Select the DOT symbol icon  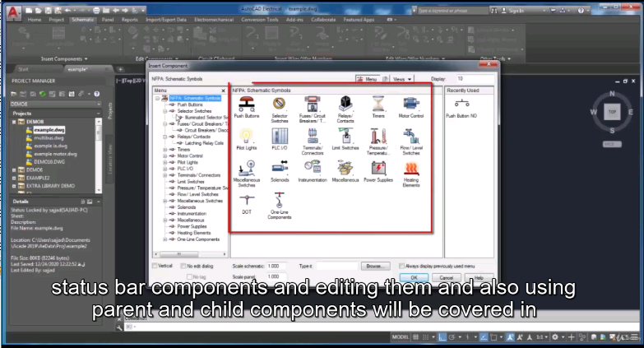coord(247,201)
